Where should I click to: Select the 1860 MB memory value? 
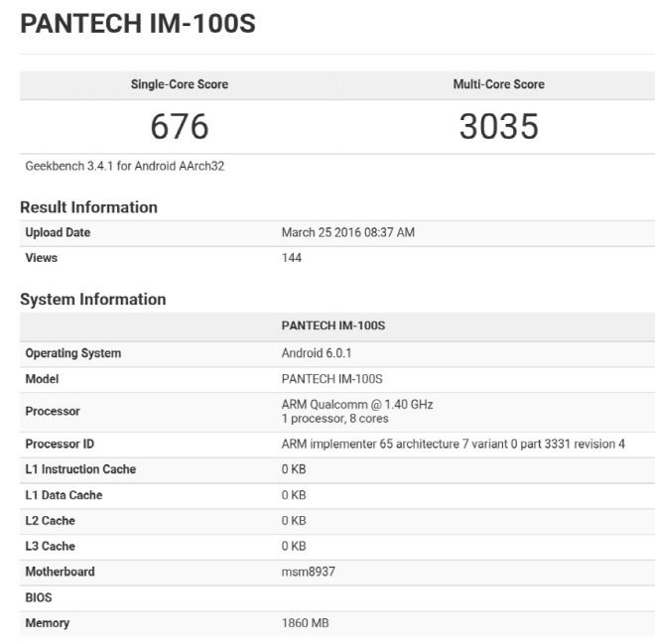point(305,623)
